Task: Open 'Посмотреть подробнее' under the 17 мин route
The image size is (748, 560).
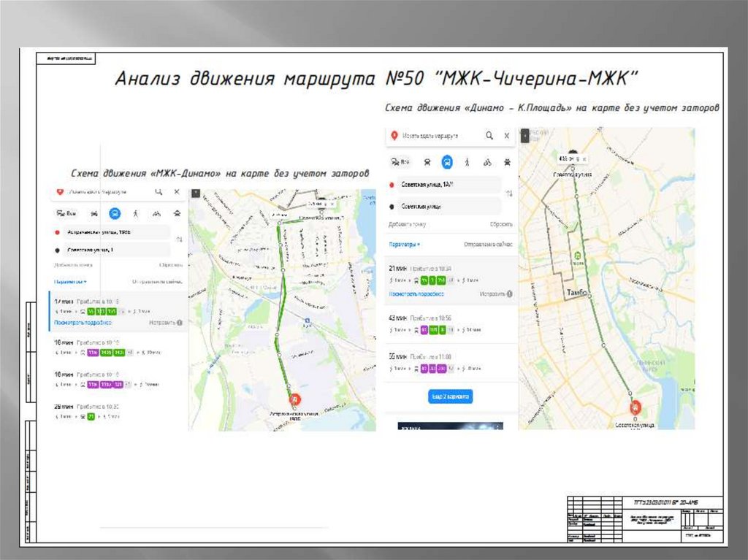Action: point(83,323)
